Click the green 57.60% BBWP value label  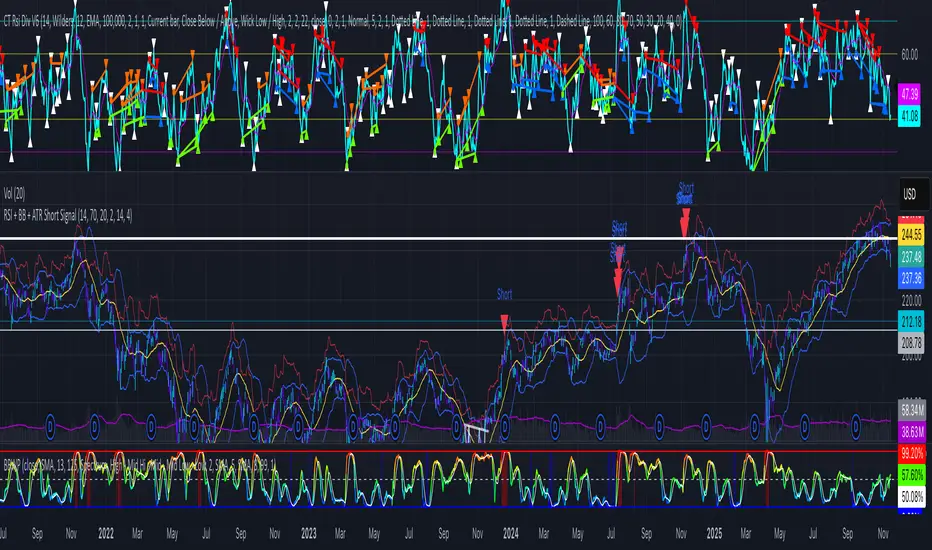pos(910,474)
